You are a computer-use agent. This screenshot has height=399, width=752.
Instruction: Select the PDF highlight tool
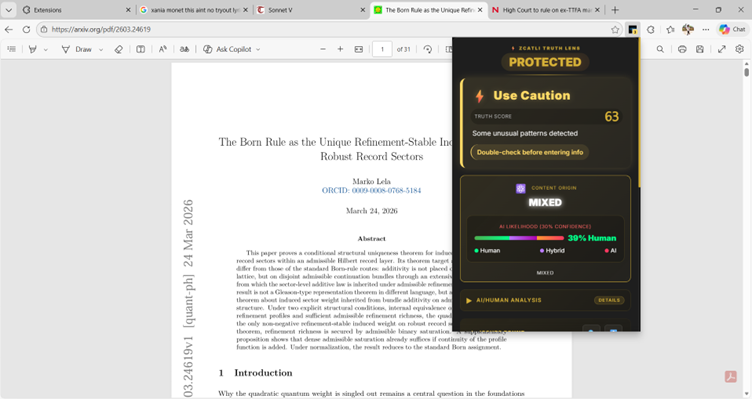[x=33, y=49]
